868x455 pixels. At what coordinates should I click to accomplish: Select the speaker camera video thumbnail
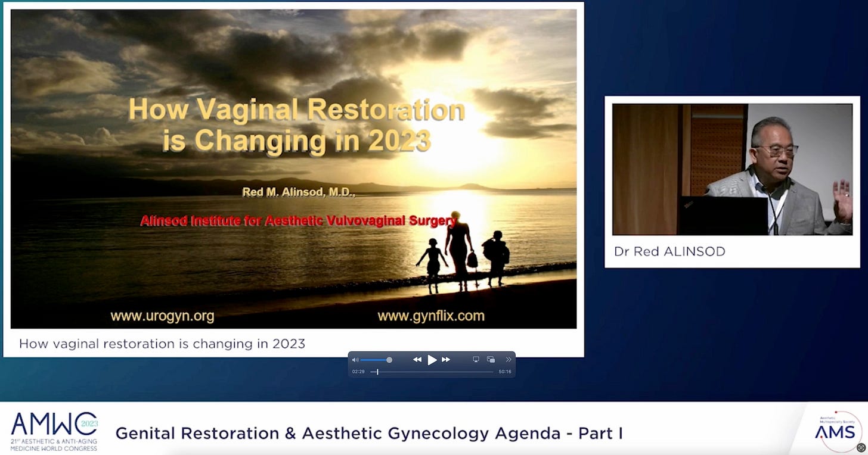click(x=732, y=170)
